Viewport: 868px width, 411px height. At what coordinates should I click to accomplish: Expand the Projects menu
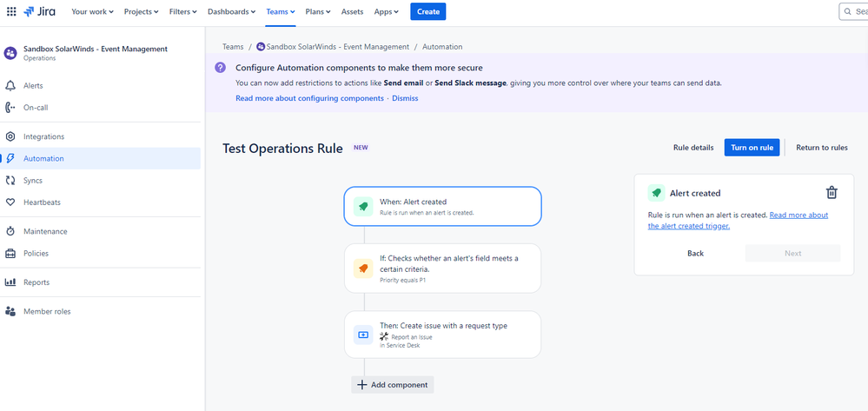[x=141, y=11]
